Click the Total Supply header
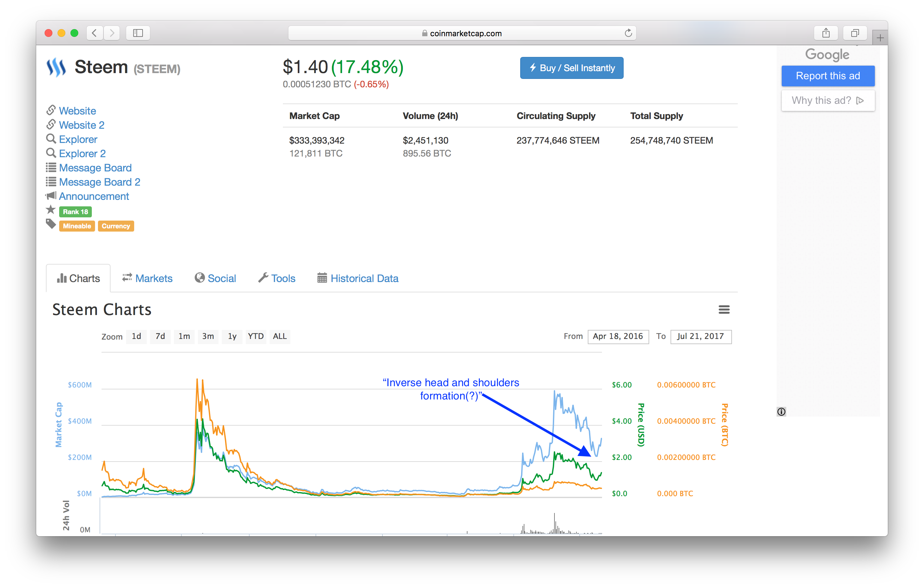 pyautogui.click(x=657, y=115)
